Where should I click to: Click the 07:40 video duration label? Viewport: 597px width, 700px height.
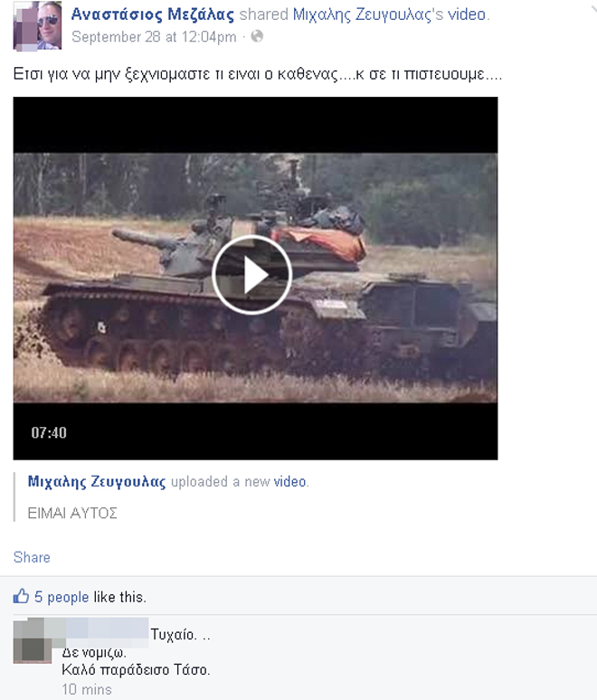(x=49, y=432)
